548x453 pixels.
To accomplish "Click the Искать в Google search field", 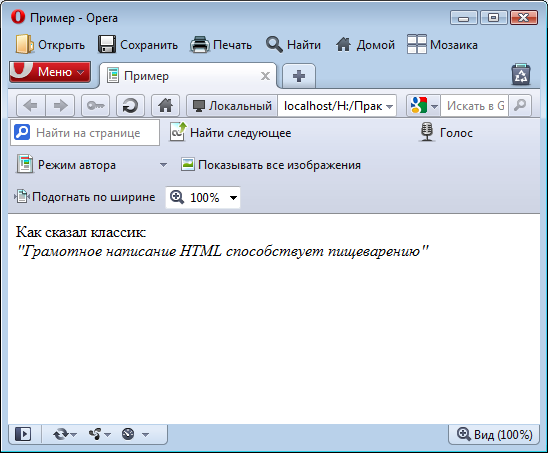I will click(475, 106).
